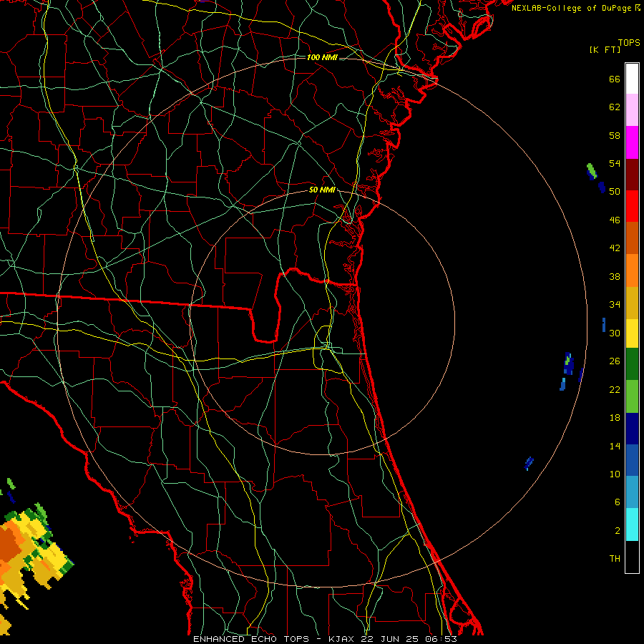
Task: Select the bright red legend swatch
Action: pyautogui.click(x=632, y=206)
